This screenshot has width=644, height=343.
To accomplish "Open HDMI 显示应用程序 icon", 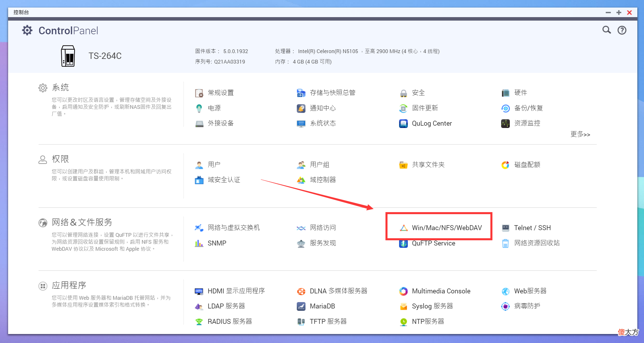I will pyautogui.click(x=199, y=291).
